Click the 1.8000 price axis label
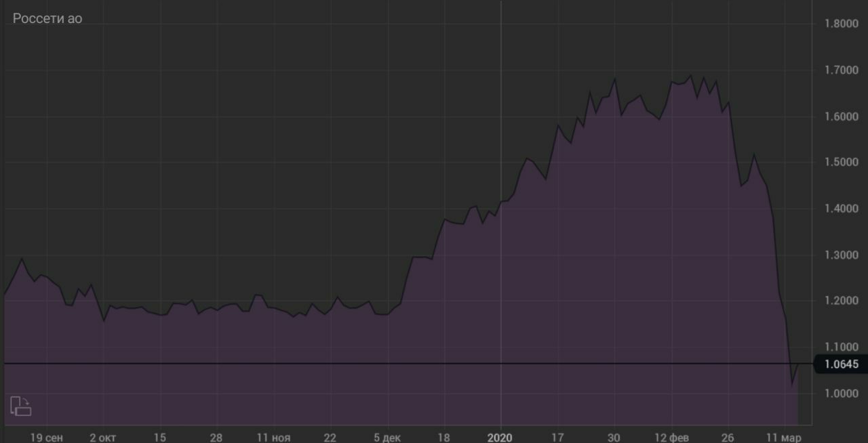Image resolution: width=868 pixels, height=443 pixels. (842, 24)
